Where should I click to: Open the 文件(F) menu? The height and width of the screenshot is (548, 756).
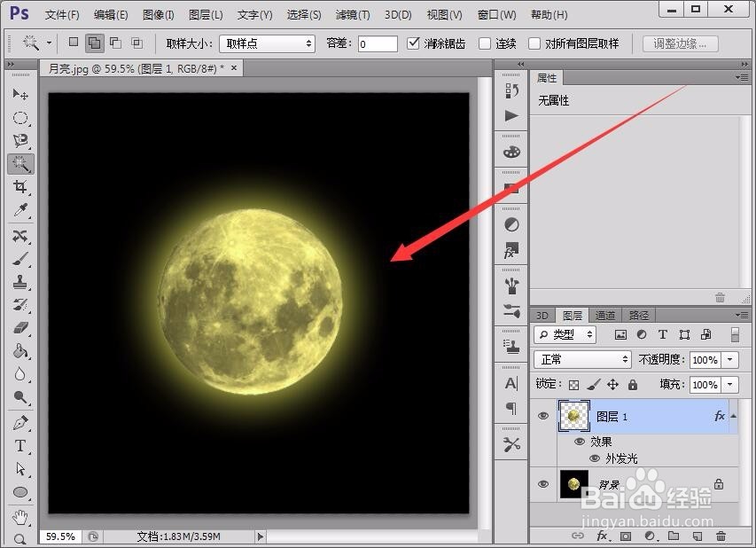[x=62, y=15]
